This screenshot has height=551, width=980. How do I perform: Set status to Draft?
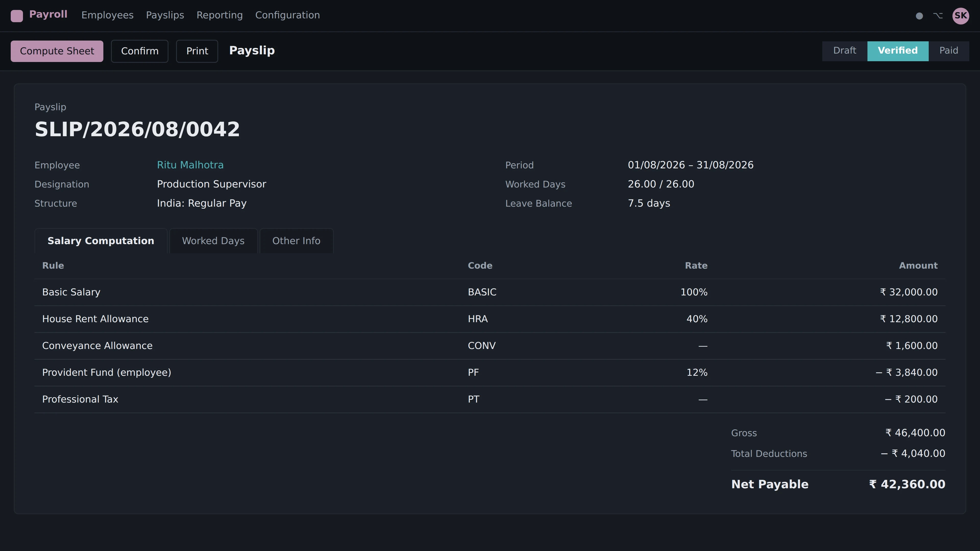[844, 51]
